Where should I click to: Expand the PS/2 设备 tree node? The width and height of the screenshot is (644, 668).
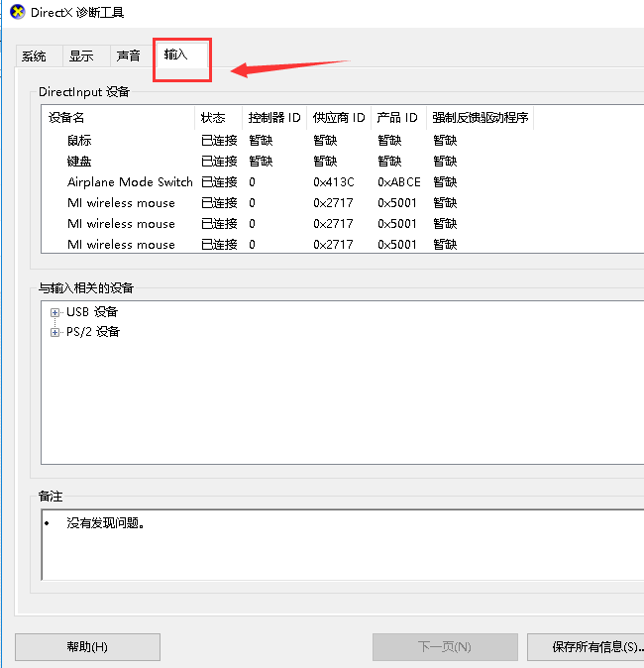tap(54, 333)
